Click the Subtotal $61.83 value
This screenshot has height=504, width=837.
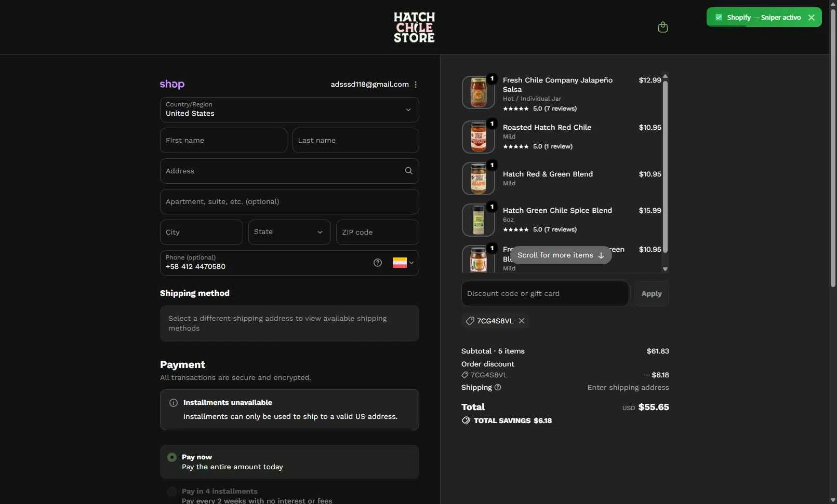point(658,351)
